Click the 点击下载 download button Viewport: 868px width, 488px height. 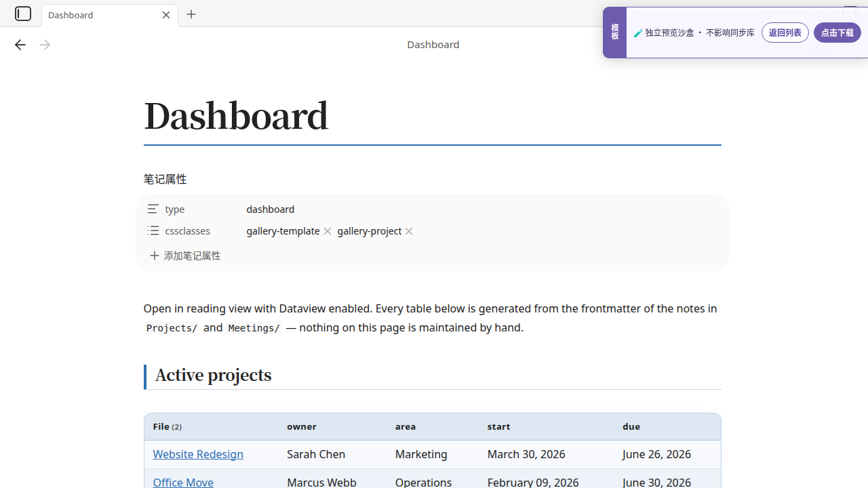tap(837, 33)
